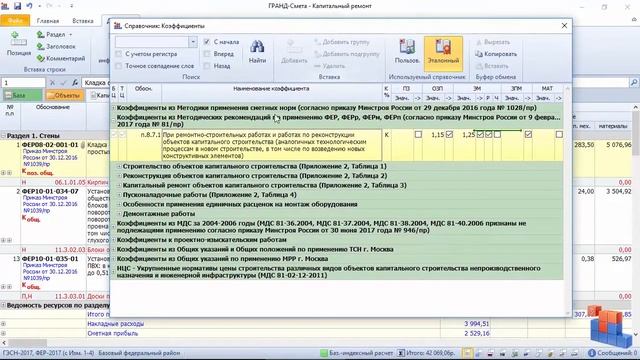This screenshot has width=640, height=360.
Task: Switch to the Пользов. user directory
Action: (x=407, y=52)
